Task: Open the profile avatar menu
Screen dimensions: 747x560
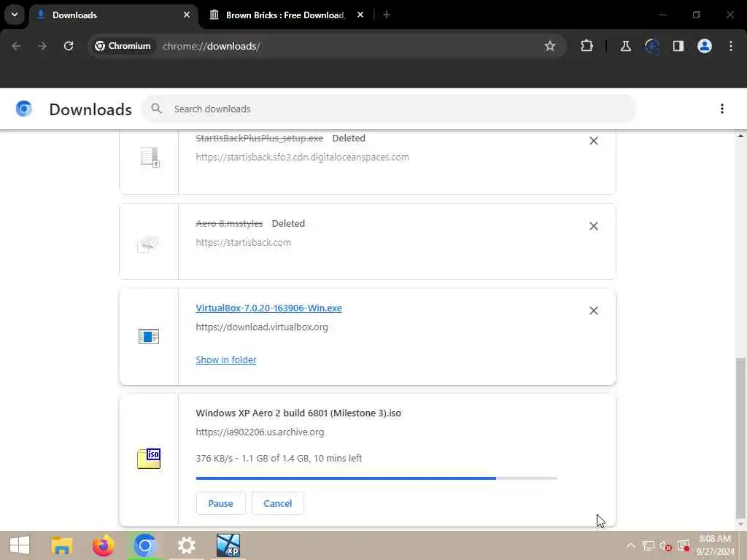Action: 704,46
